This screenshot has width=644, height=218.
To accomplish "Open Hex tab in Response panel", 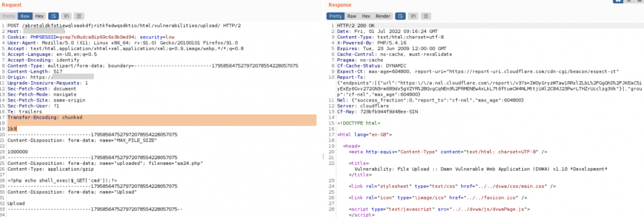I will 366,16.
